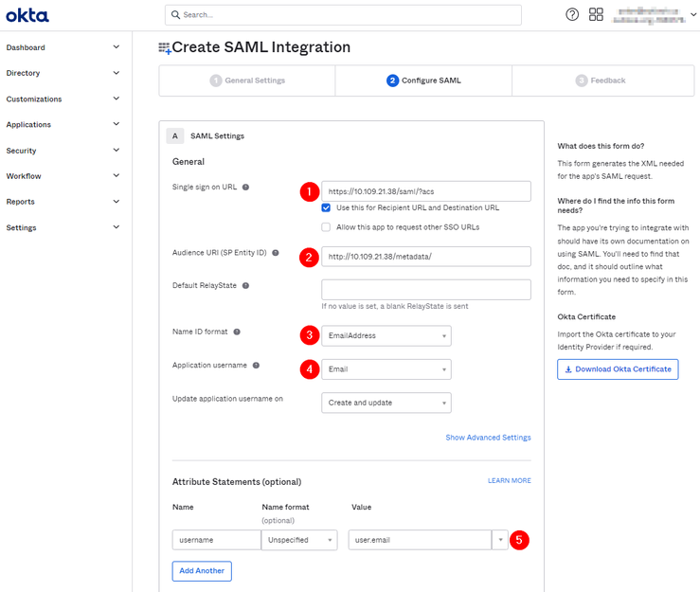The height and width of the screenshot is (592, 700).
Task: Open the attribute Value dropdown arrow
Action: tap(500, 540)
